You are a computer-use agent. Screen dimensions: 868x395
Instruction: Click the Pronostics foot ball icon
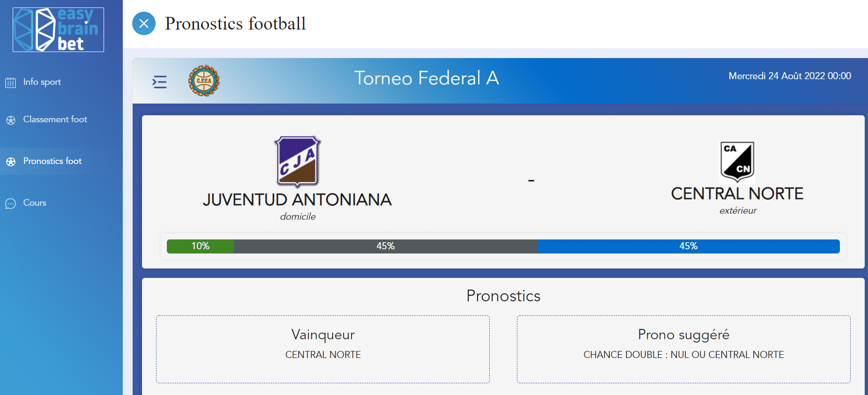[x=11, y=162]
